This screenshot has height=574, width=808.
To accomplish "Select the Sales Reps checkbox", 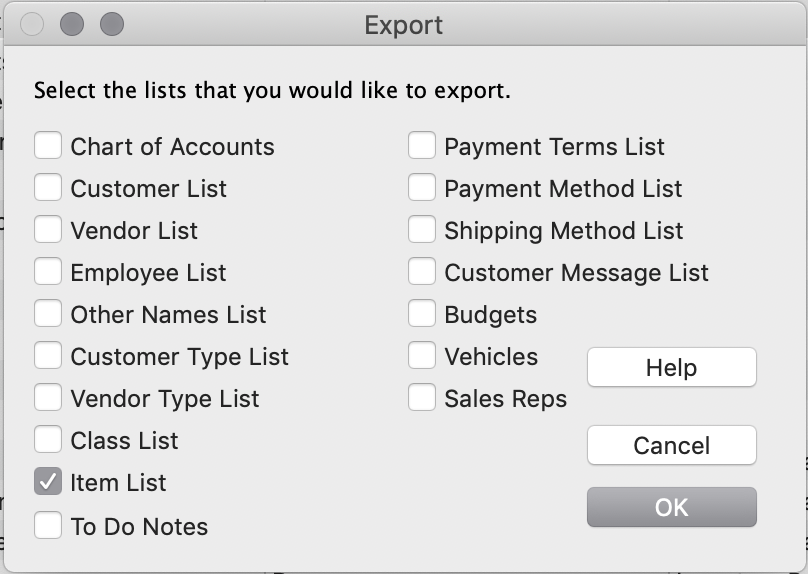I will 422,397.
